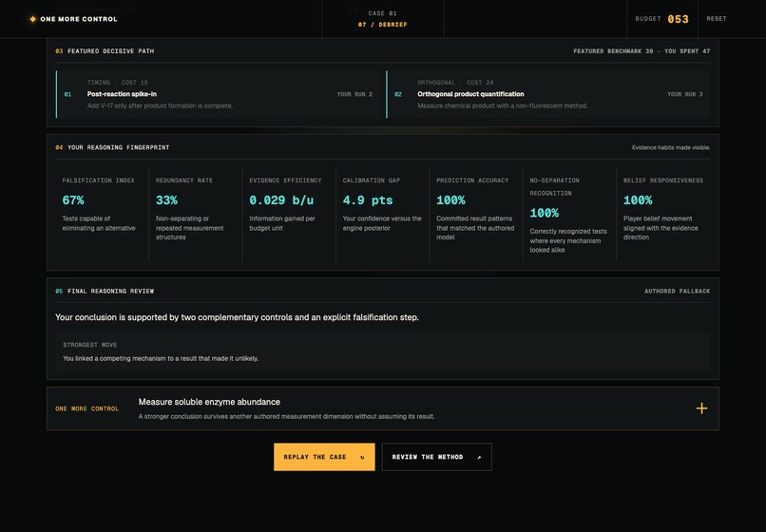Click the Review the Method button

click(x=437, y=457)
